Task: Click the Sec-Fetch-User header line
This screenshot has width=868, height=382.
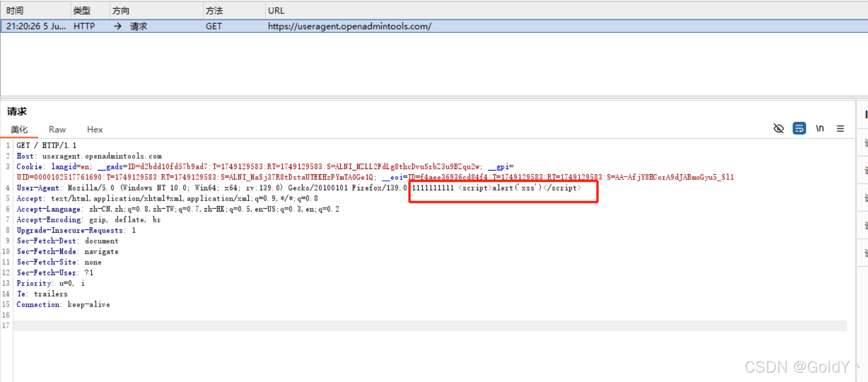Action: click(55, 273)
